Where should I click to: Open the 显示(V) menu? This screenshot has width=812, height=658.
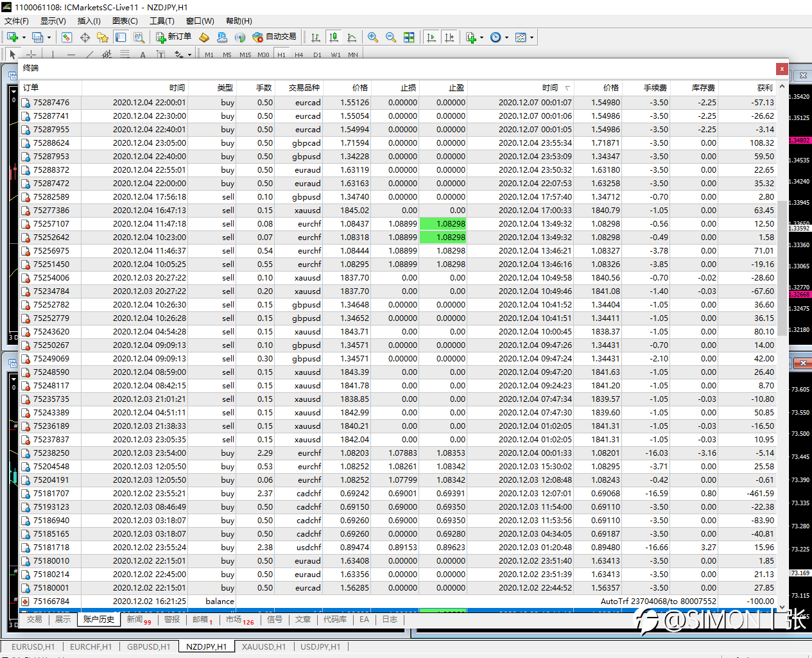click(53, 21)
